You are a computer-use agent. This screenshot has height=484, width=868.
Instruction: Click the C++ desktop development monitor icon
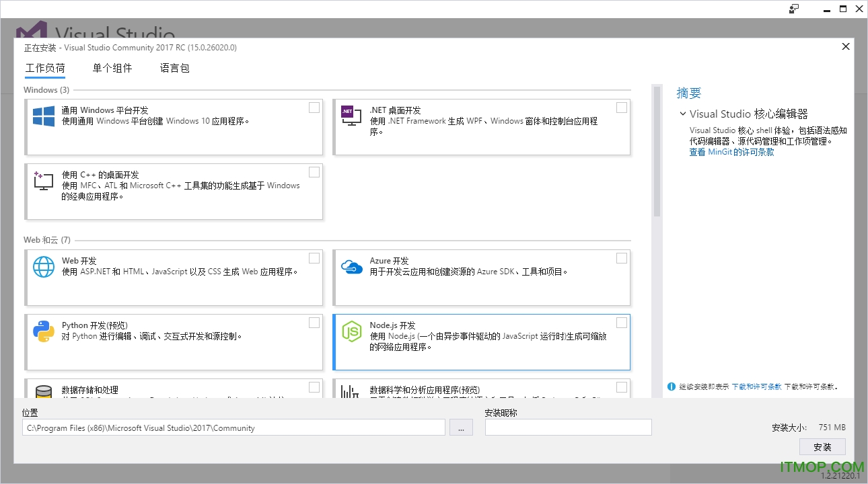44,181
